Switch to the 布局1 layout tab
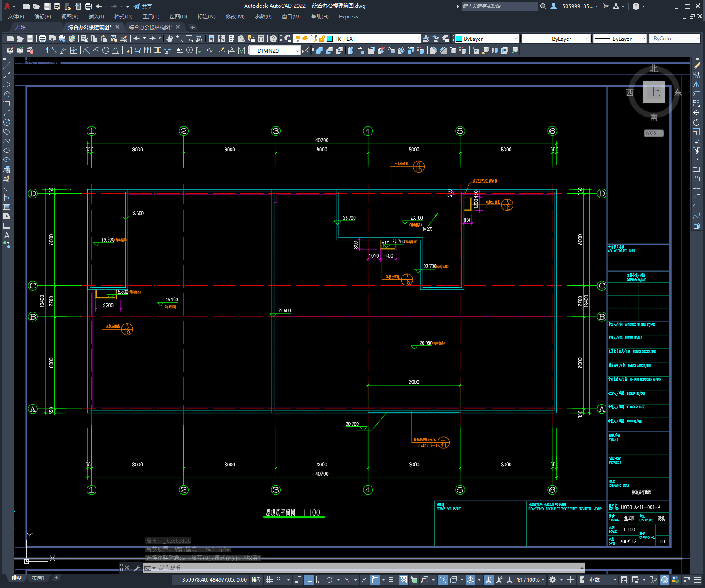This screenshot has height=588, width=705. [x=38, y=578]
